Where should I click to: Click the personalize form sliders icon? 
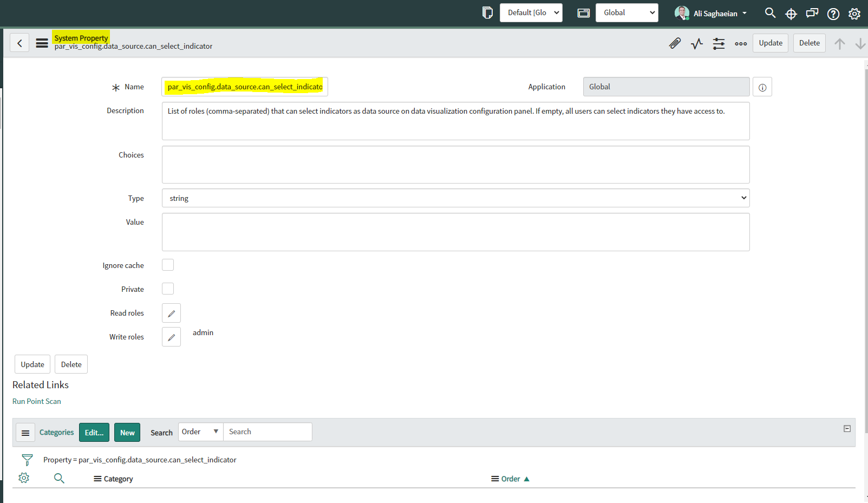719,43
